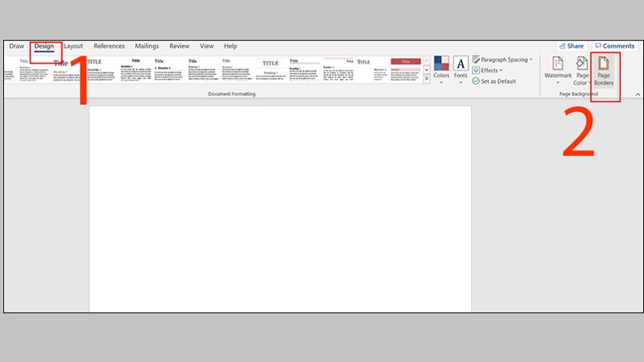Screen dimensions: 644x362
Task: Collapse the ribbon with the chevron
Action: pos(638,94)
